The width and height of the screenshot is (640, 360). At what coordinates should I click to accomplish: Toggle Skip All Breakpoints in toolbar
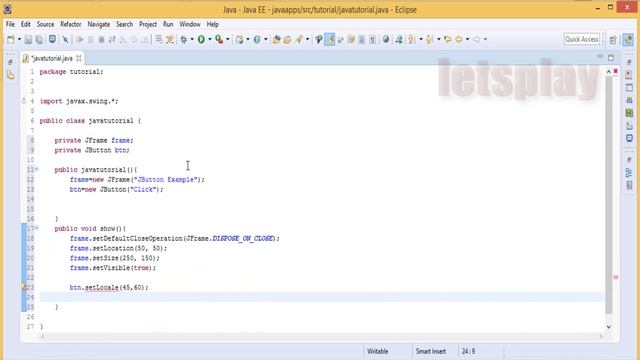coord(65,39)
